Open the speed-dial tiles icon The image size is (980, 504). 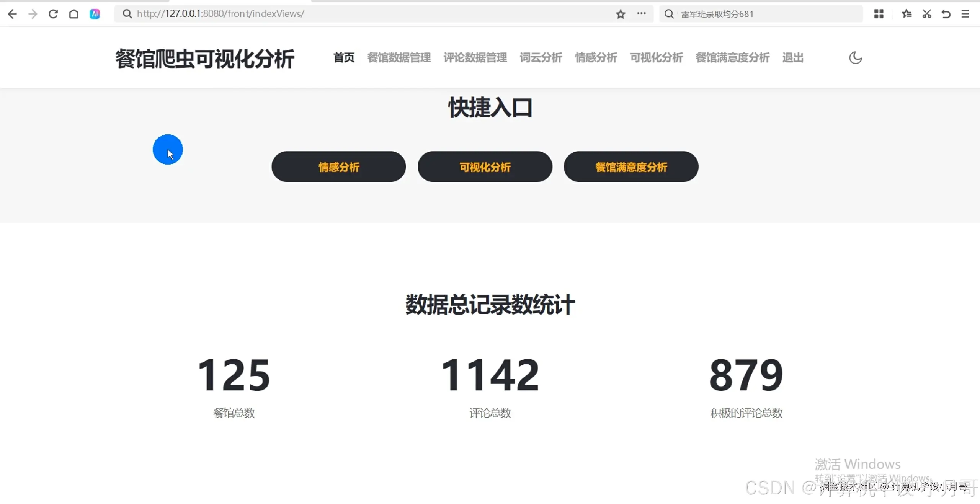click(x=879, y=14)
